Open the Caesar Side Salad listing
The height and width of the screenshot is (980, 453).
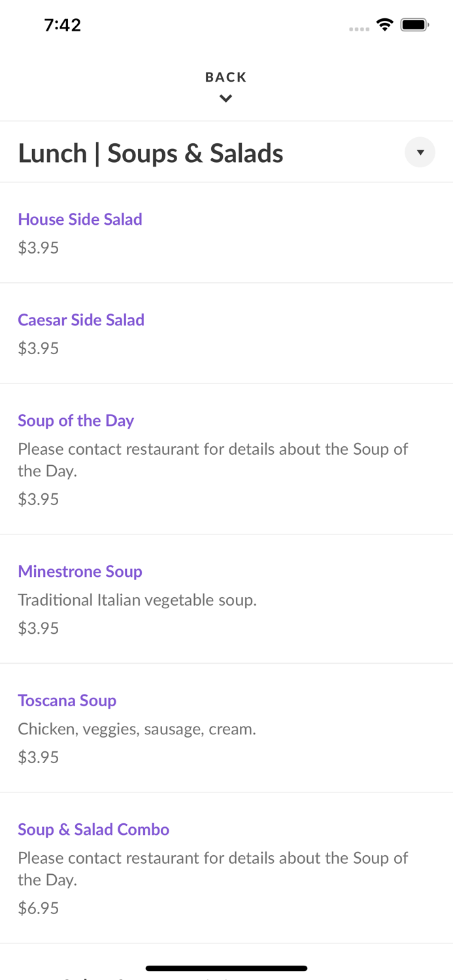81,320
